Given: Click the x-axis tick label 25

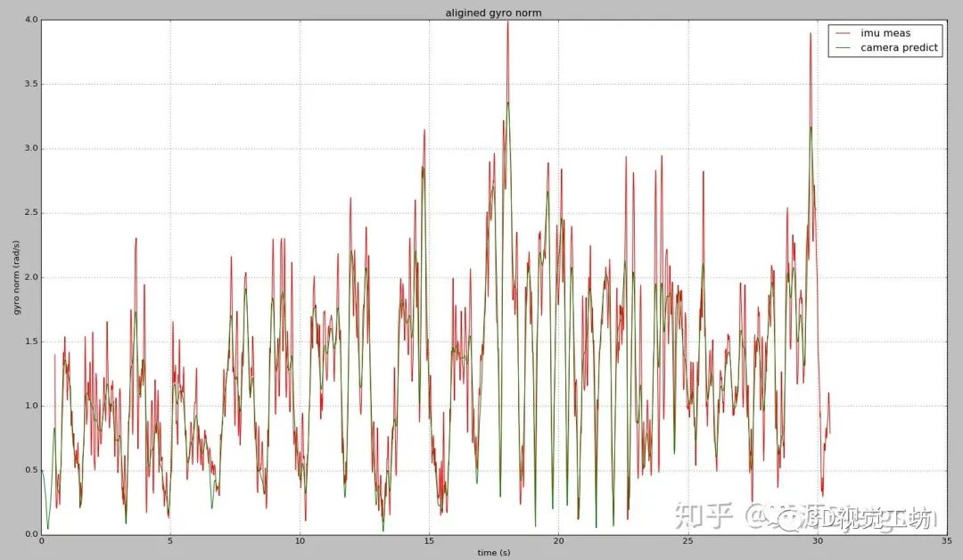Looking at the screenshot, I should tap(687, 540).
